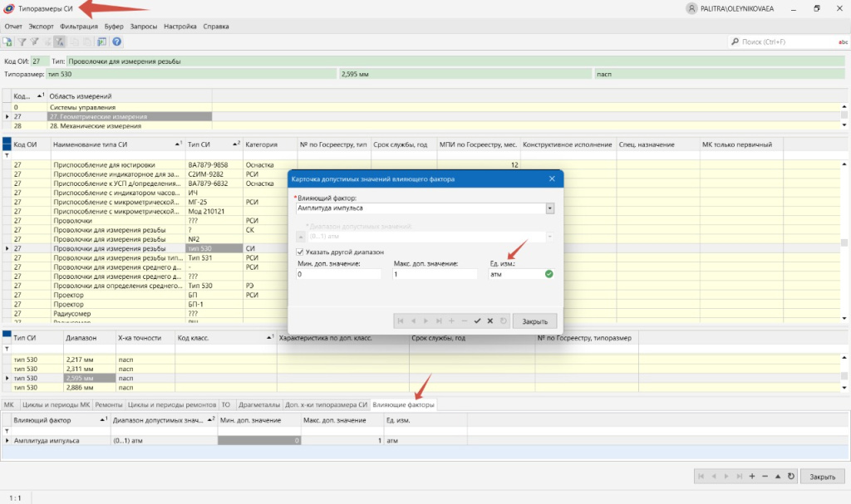This screenshot has width=851, height=504.
Task: Click the second funnel filter toolbar icon
Action: point(35,42)
